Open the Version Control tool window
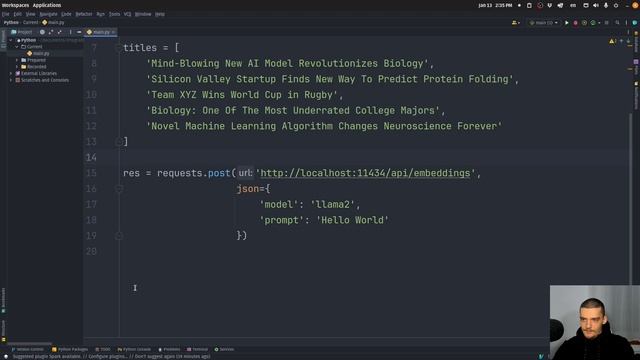 (x=27, y=349)
